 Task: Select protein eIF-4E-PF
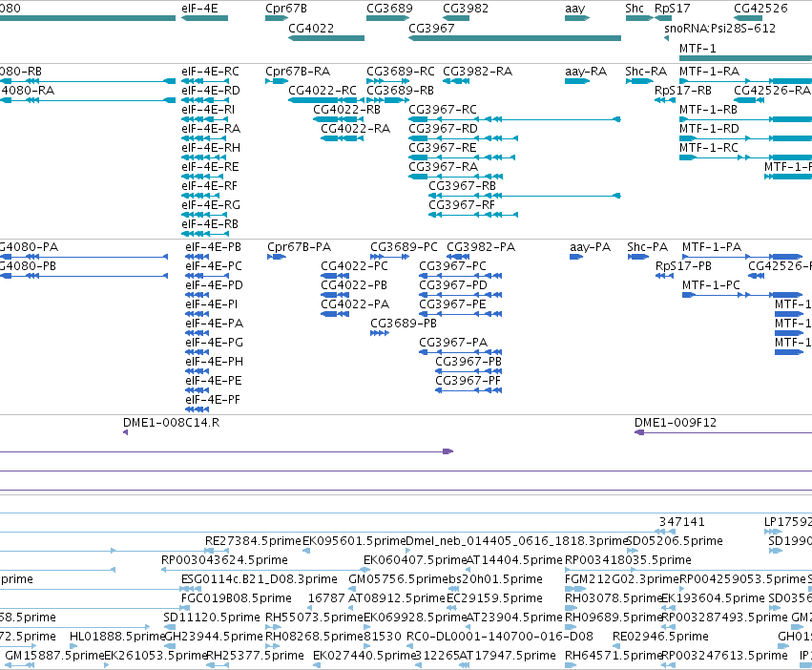pyautogui.click(x=213, y=400)
